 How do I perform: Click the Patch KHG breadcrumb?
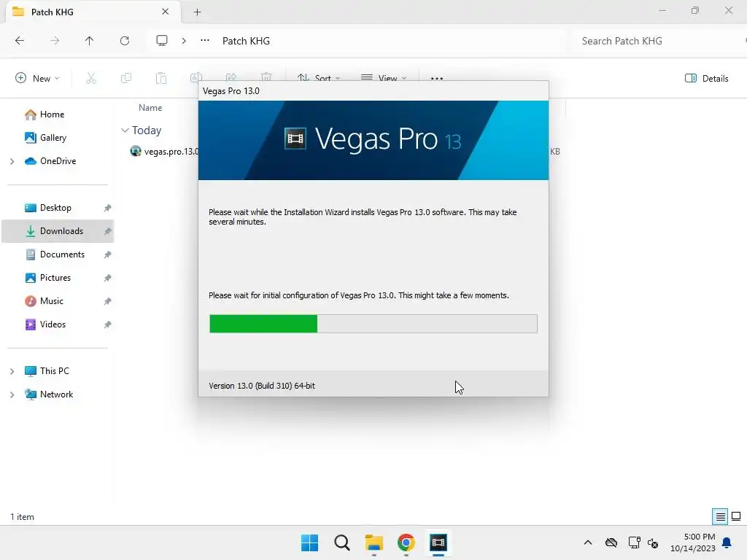[246, 41]
